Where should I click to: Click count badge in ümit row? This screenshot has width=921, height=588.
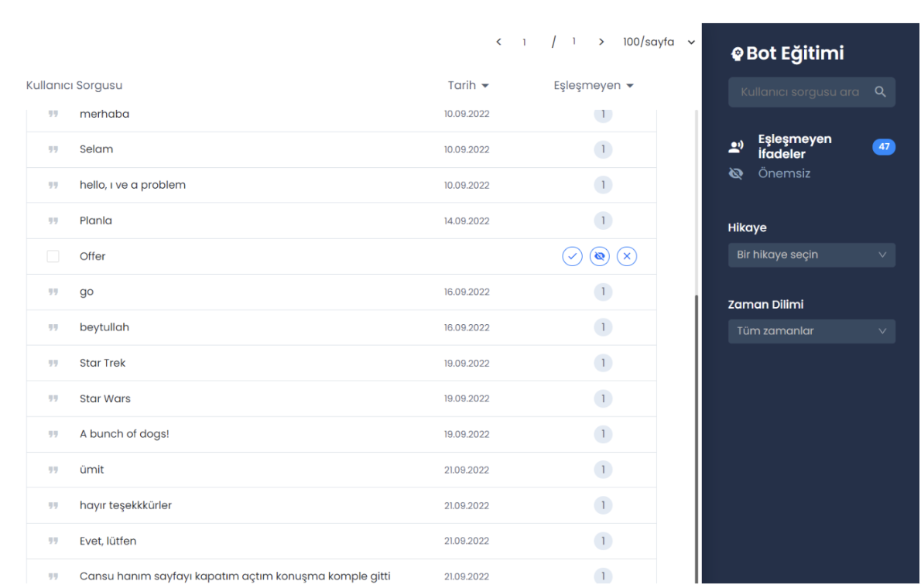click(x=603, y=470)
